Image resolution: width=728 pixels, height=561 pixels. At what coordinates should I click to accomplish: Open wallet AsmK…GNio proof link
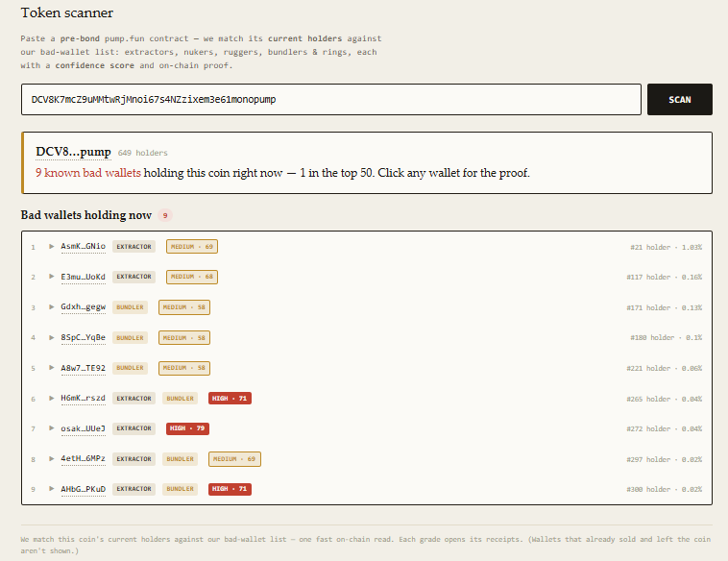[84, 246]
